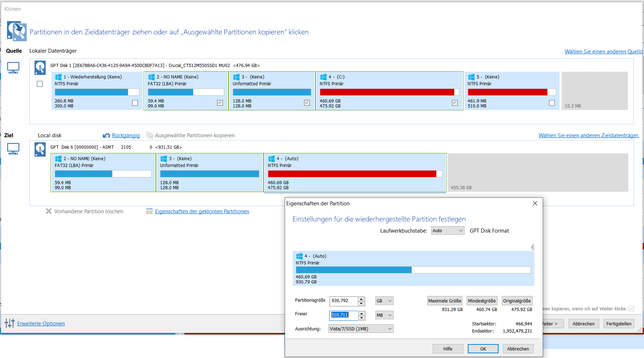644x358 pixels.
Task: Click Windows icon of source partition 5
Action: pos(471,77)
